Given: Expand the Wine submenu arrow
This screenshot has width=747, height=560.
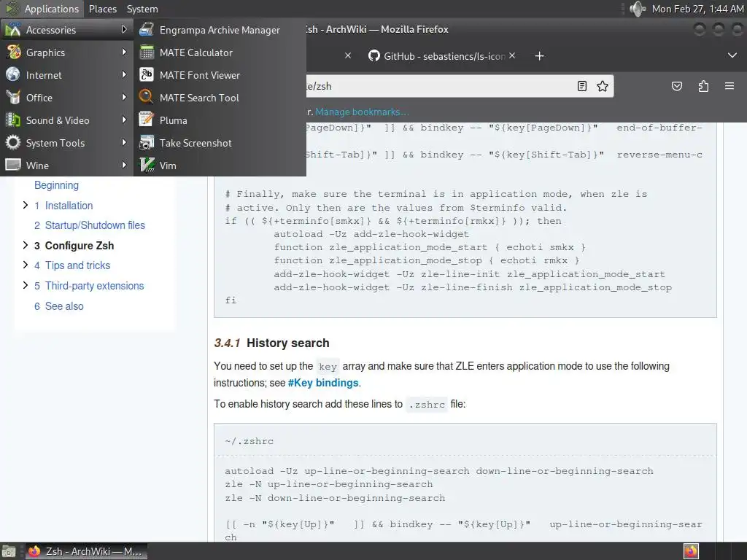Looking at the screenshot, I should pos(124,166).
